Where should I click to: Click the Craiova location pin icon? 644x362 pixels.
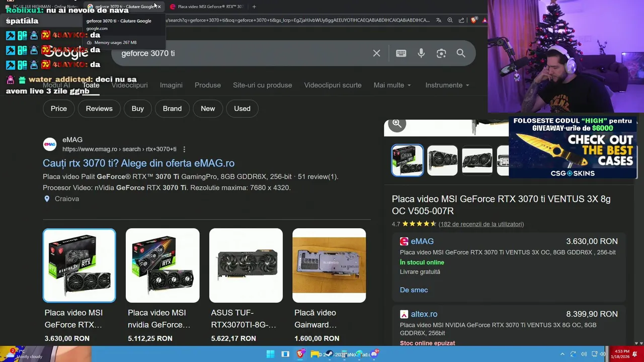coord(47,199)
